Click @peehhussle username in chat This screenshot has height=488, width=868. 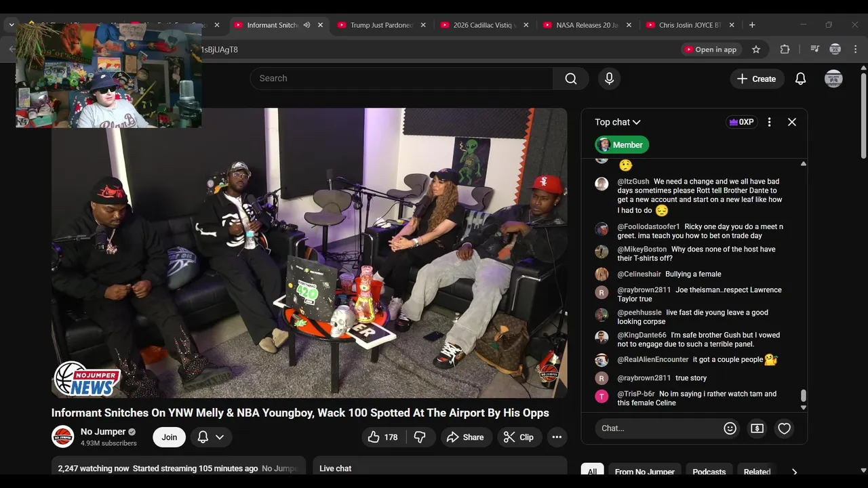pyautogui.click(x=639, y=313)
